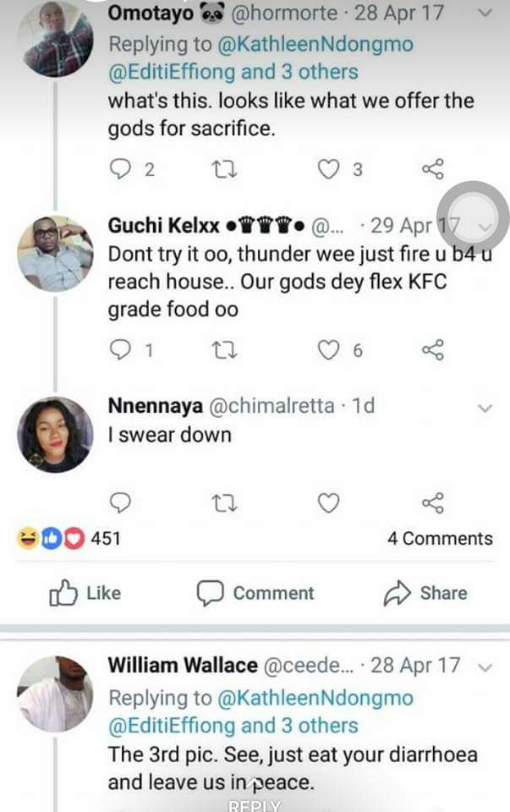The image size is (510, 812).
Task: Open chevron menu on William Wallace's tweet
Action: coord(485,667)
